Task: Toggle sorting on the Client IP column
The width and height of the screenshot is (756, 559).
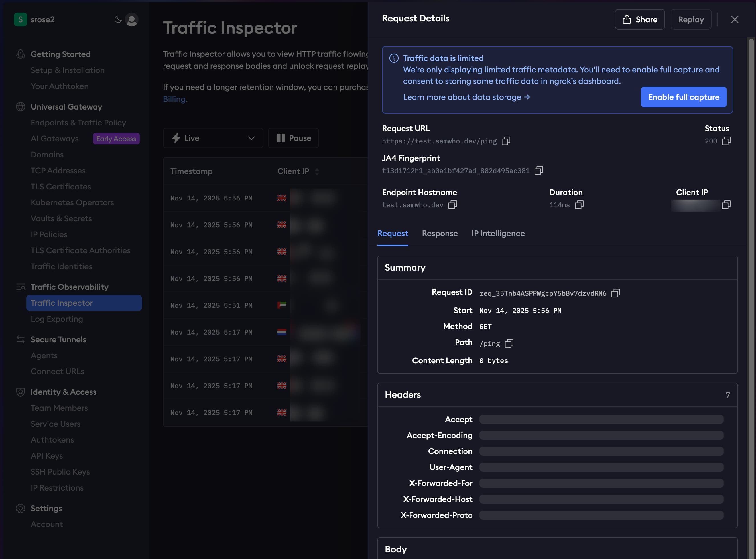Action: [317, 171]
